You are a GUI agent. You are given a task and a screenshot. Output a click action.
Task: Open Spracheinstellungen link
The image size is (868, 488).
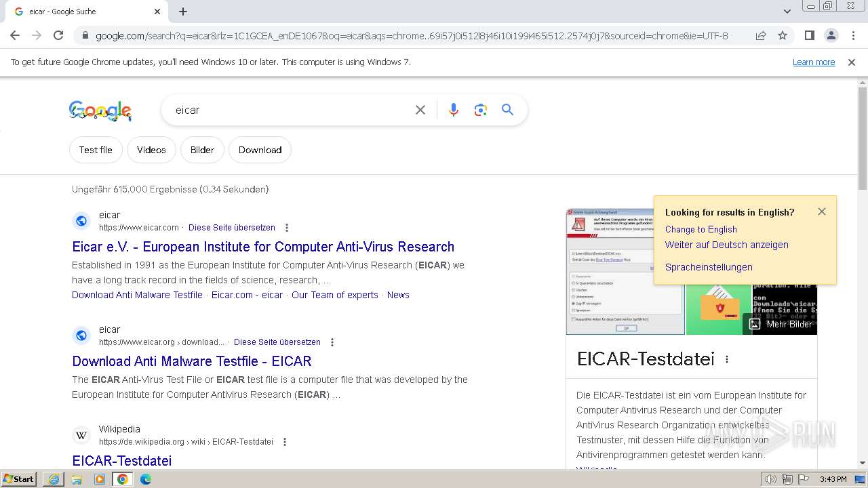[709, 267]
